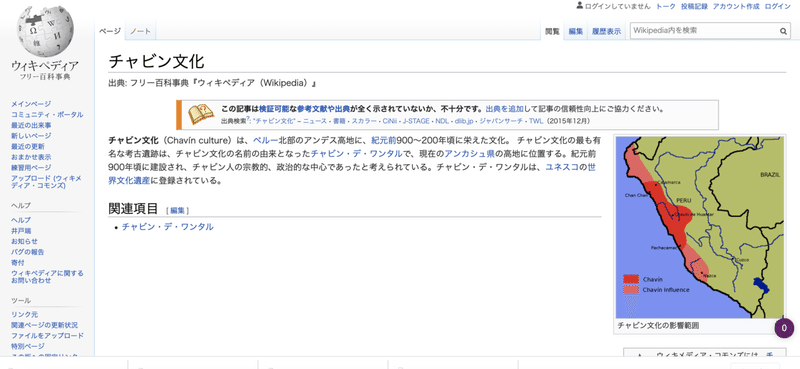This screenshot has height=369, width=800.
Task: Open the 投稿記録 link
Action: [x=694, y=6]
